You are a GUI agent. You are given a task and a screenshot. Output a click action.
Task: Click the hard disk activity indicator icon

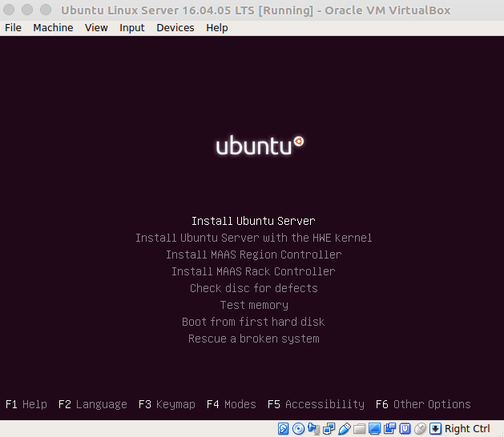[283, 429]
